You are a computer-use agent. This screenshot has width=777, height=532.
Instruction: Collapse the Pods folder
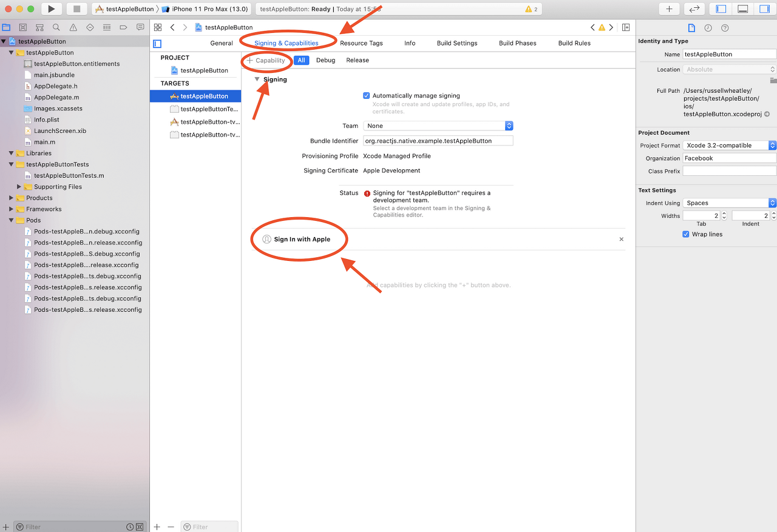pos(12,220)
